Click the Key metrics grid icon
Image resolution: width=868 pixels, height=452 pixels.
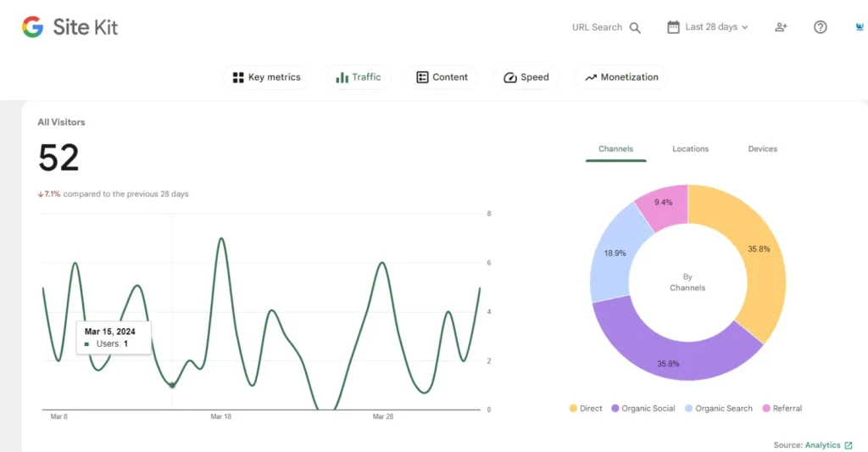[238, 77]
